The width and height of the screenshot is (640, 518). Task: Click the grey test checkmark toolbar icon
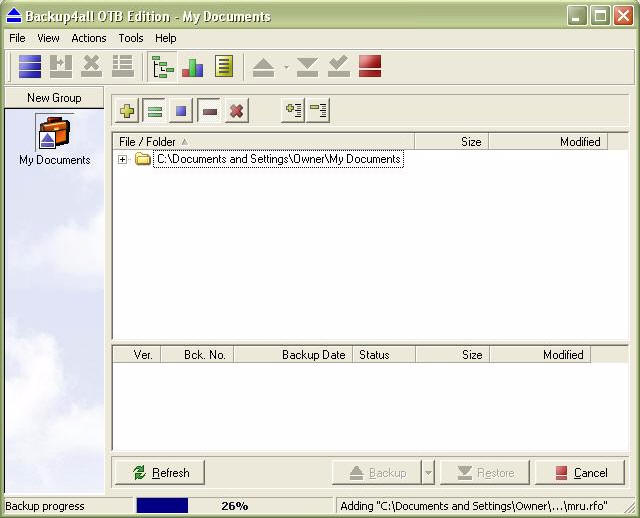[339, 66]
